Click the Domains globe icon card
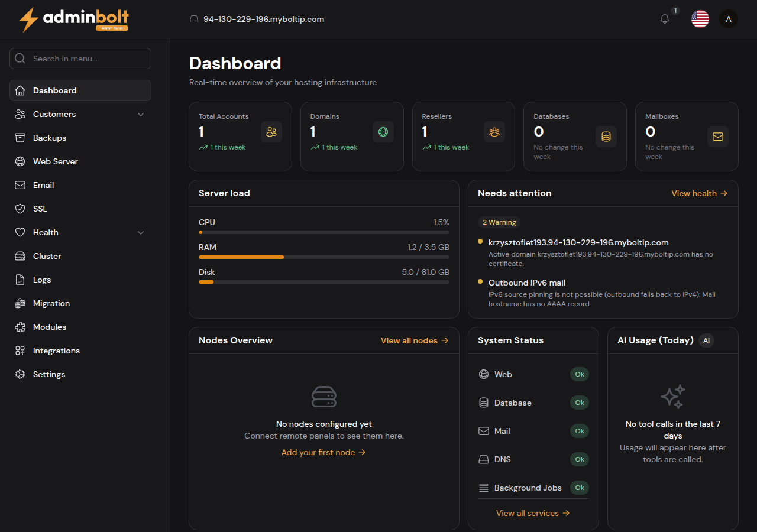The image size is (757, 532). [383, 132]
